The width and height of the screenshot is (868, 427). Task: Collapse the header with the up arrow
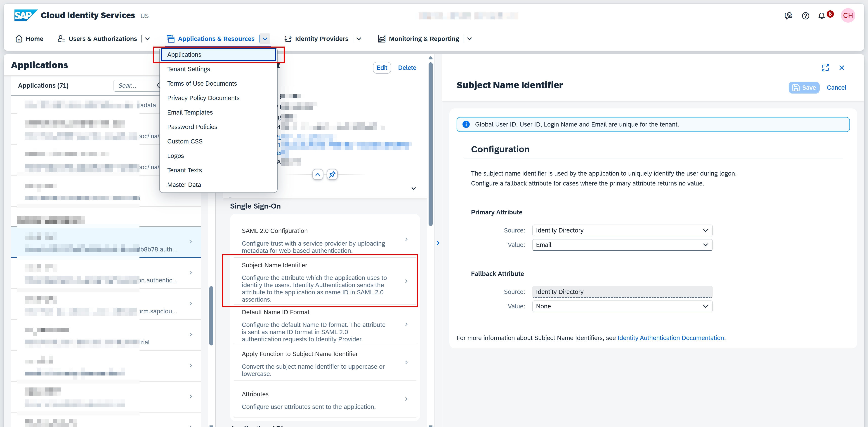(x=318, y=174)
